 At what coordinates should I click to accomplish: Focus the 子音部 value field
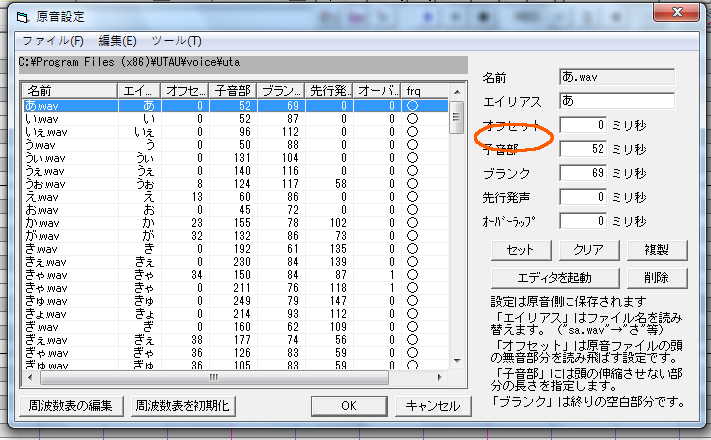pos(583,149)
